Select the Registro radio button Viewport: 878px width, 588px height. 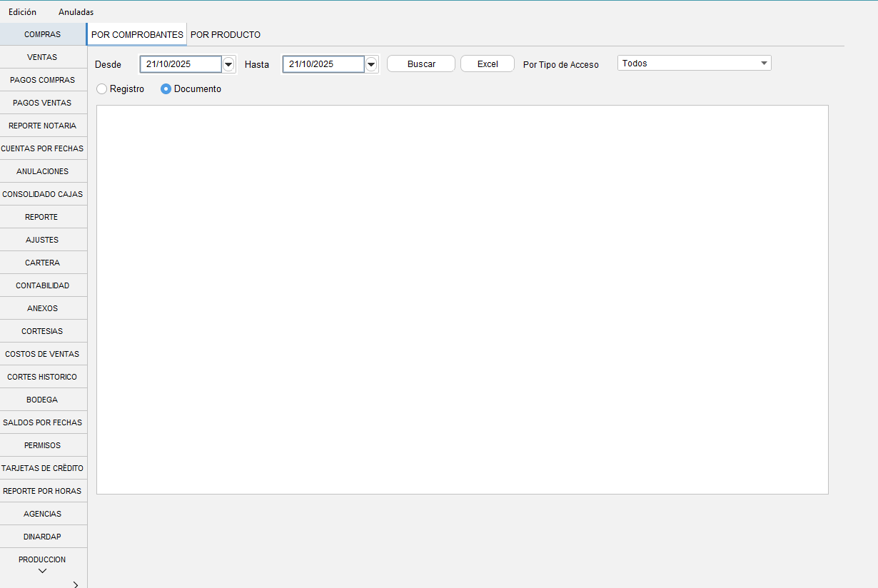(102, 89)
